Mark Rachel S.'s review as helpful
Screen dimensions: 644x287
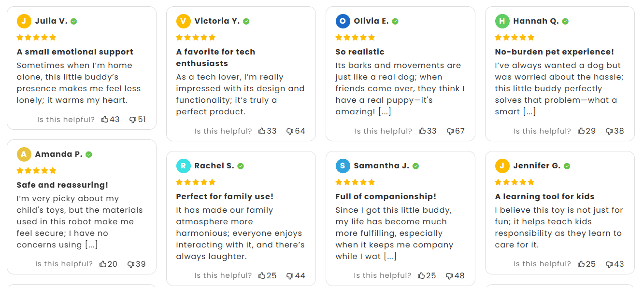(x=262, y=276)
